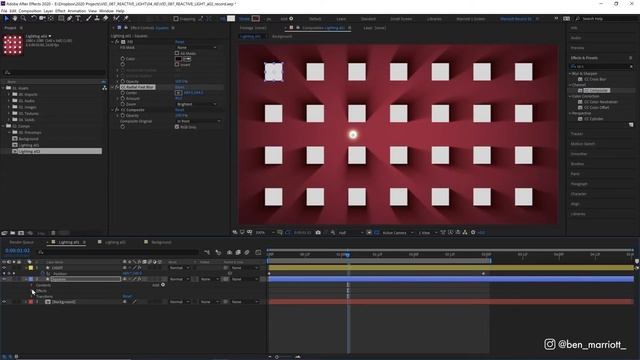Open the Motion Sketch panel title
The height and width of the screenshot is (360, 640).
(x=582, y=144)
